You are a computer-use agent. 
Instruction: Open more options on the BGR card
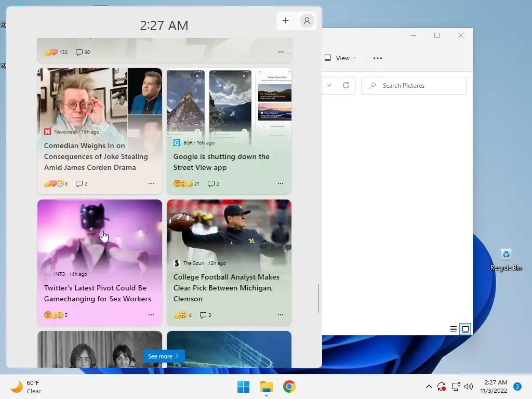[x=280, y=183]
